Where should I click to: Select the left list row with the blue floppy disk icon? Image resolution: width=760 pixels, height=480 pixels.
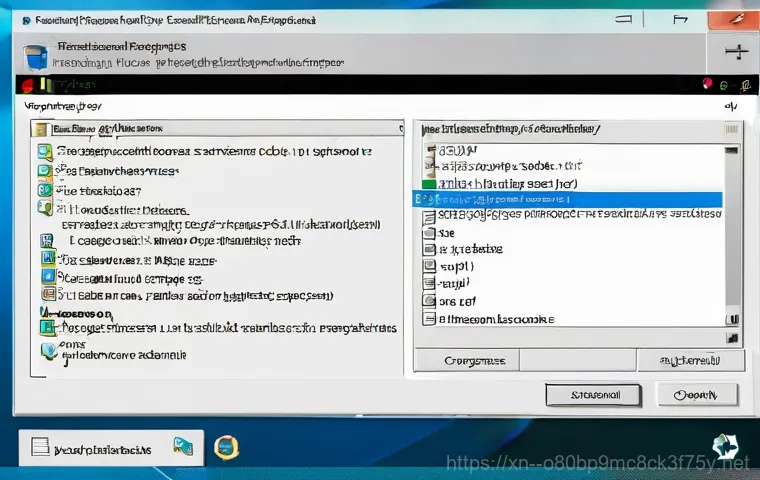point(172,241)
